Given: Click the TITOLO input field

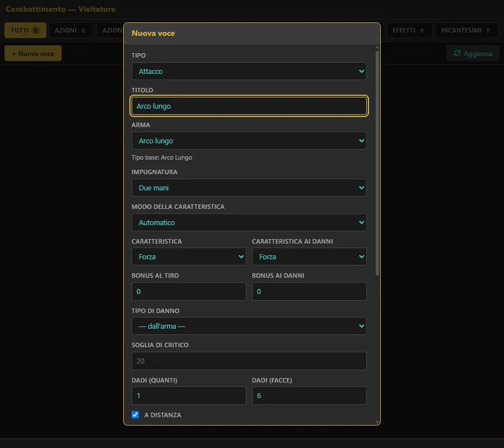Looking at the screenshot, I should (x=249, y=106).
